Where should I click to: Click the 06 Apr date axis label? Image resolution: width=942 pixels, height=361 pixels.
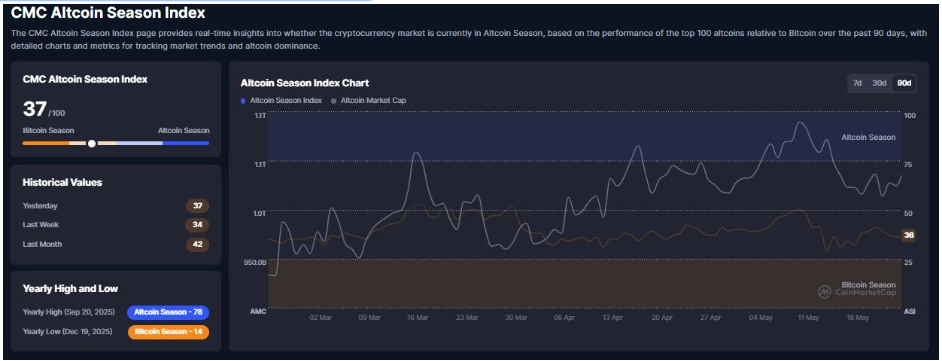pyautogui.click(x=565, y=317)
